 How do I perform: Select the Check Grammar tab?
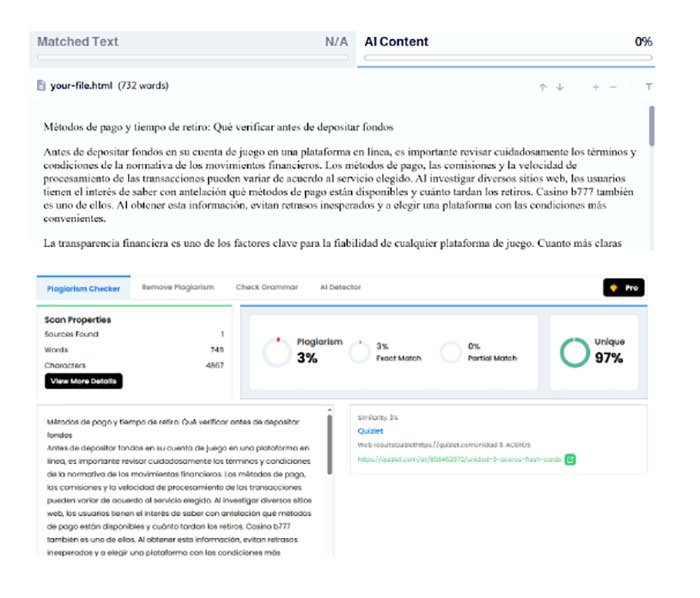tap(267, 288)
